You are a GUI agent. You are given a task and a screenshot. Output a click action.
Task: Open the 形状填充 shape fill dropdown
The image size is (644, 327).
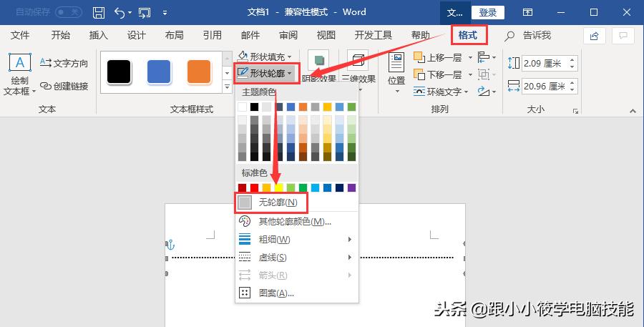[x=265, y=57]
